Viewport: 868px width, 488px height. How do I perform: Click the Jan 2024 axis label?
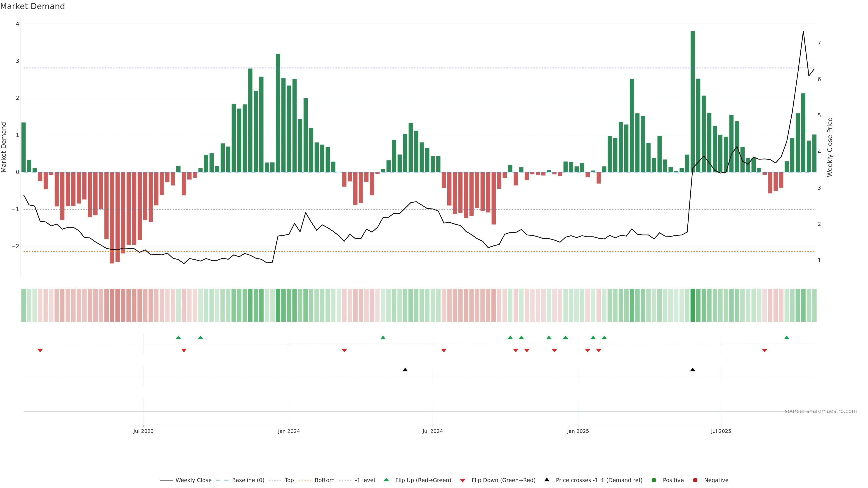click(x=289, y=432)
